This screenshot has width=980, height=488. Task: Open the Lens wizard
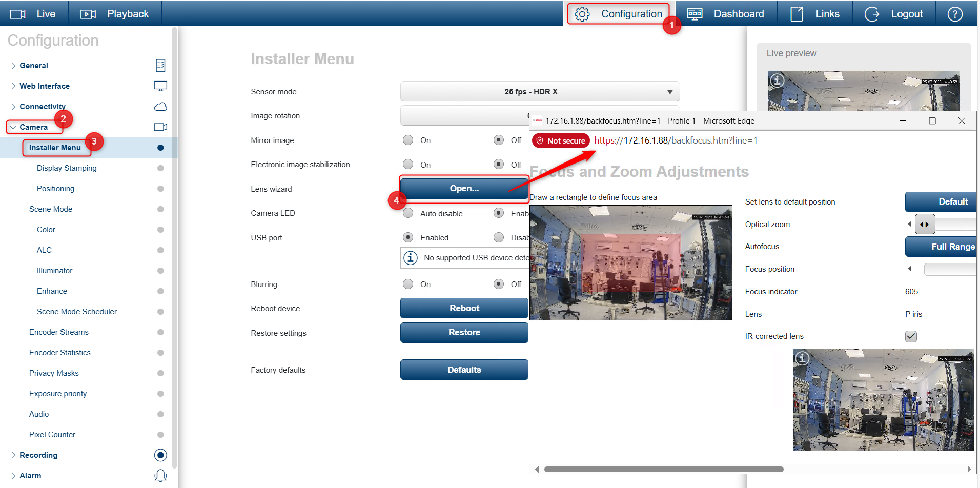[x=464, y=188]
